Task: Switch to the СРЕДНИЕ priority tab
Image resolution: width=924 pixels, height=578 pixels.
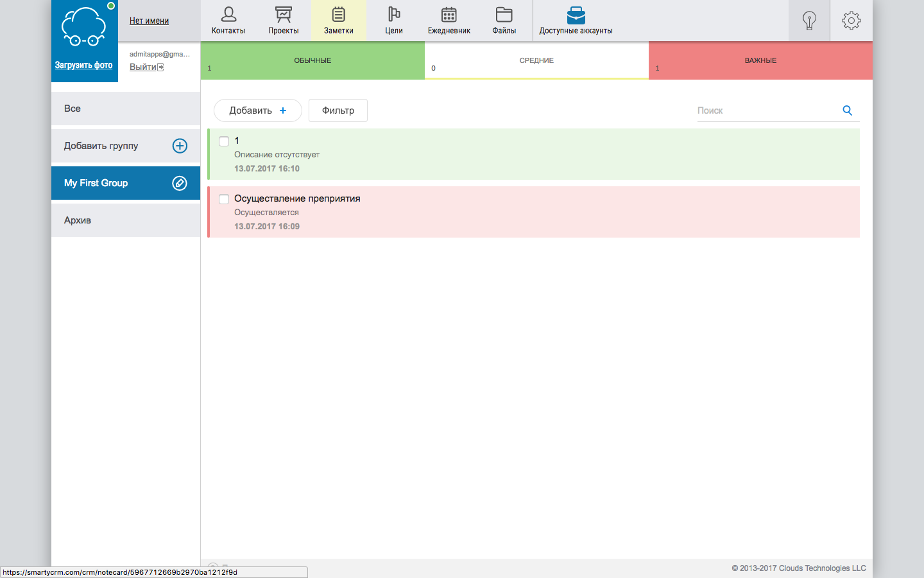Action: point(536,60)
